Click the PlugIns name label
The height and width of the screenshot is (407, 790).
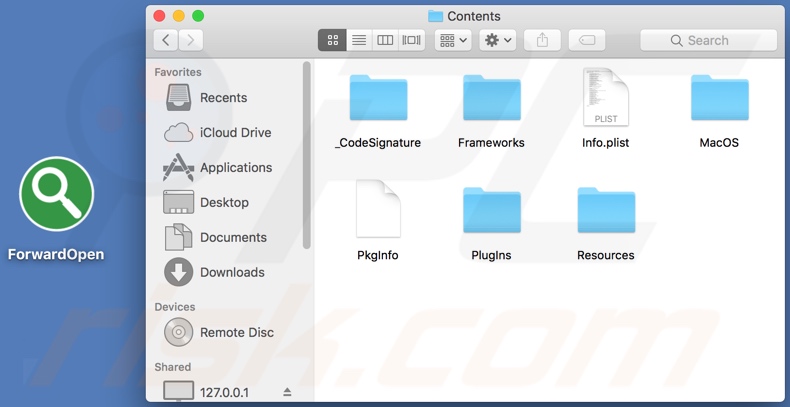point(491,255)
